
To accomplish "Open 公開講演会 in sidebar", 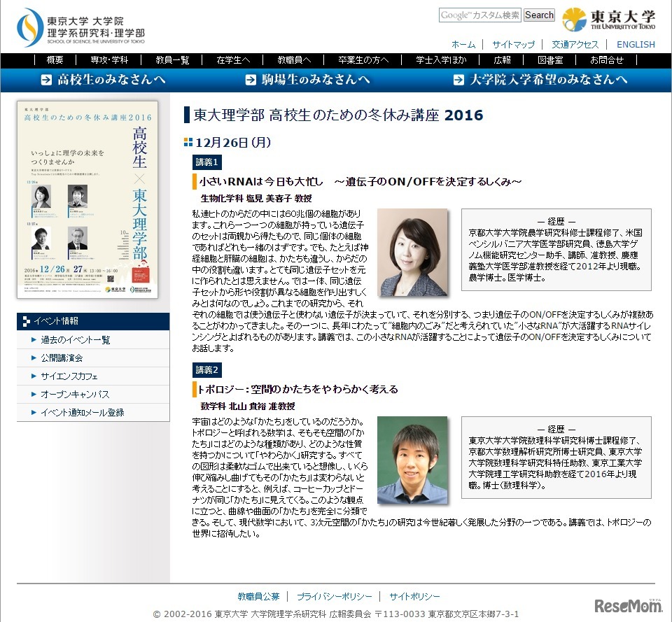I will tap(62, 358).
